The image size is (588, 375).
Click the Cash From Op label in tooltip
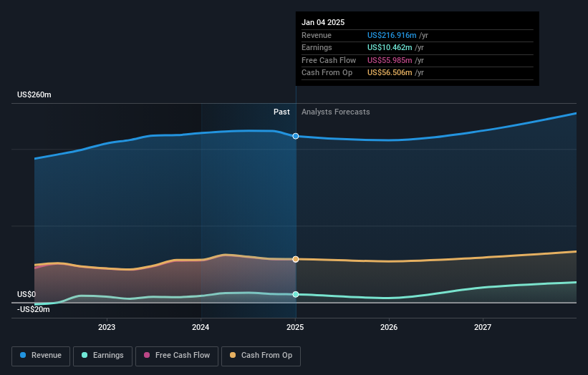[327, 73]
